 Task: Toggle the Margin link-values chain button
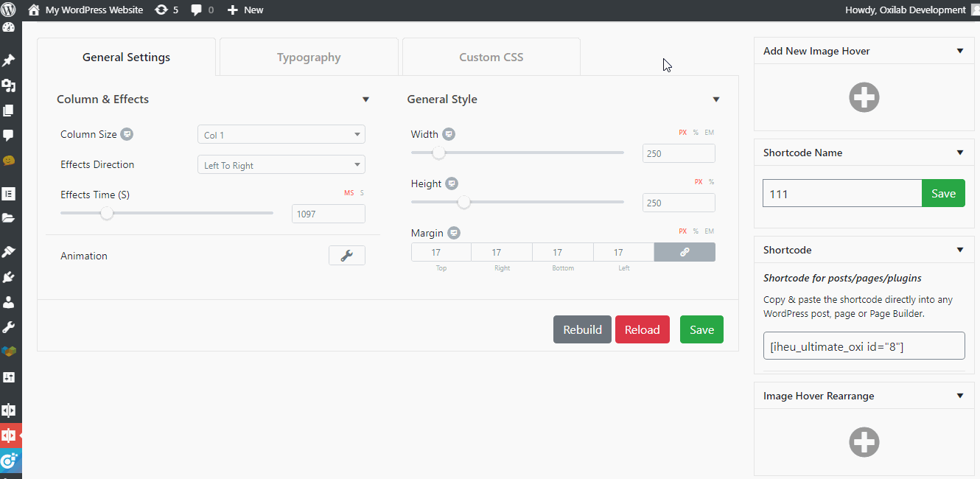[x=685, y=252]
